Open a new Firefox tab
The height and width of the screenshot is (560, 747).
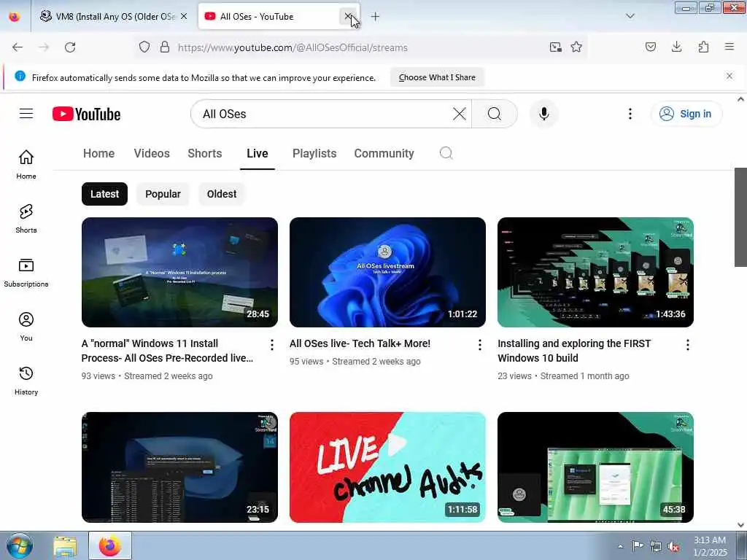[376, 17]
